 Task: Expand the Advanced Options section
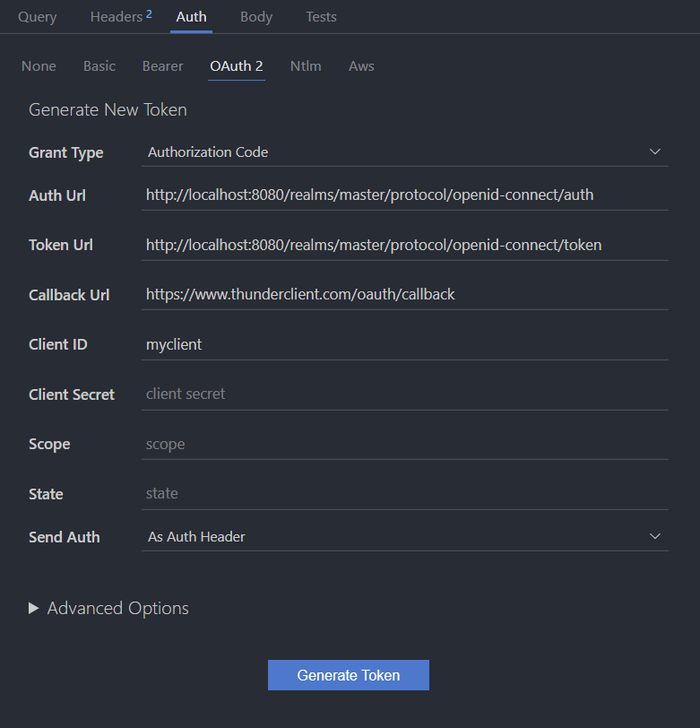[108, 609]
